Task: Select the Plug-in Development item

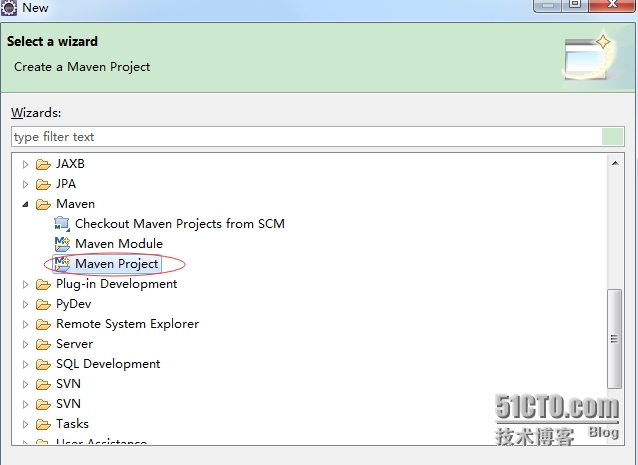Action: (x=116, y=284)
